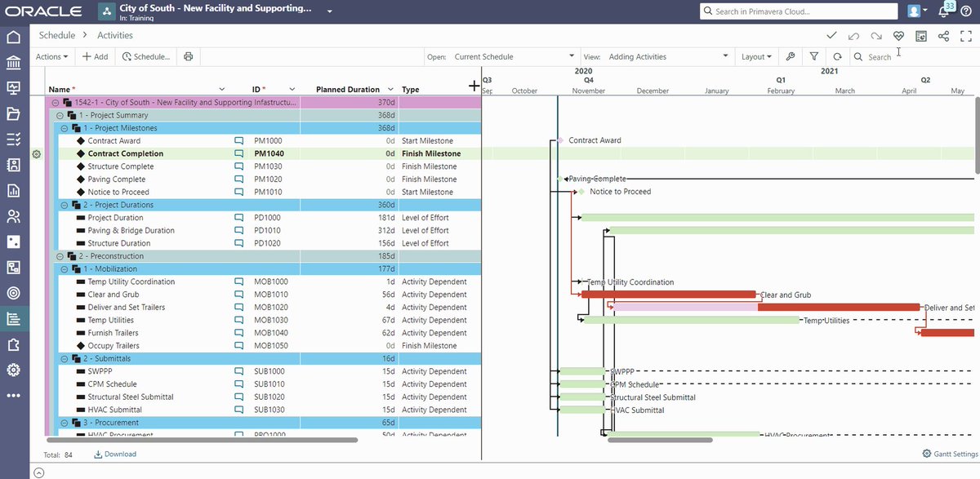Screen dimensions: 980x479
Task: Open the wrench view settings icon
Action: pyautogui.click(x=790, y=57)
